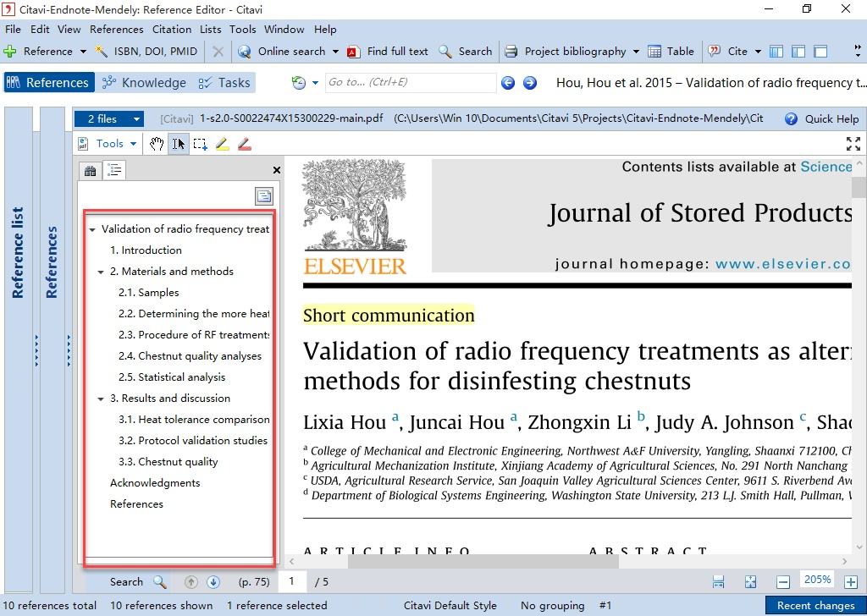Switch to first window layout icon
Screen dimensions: 867x616
click(x=776, y=52)
